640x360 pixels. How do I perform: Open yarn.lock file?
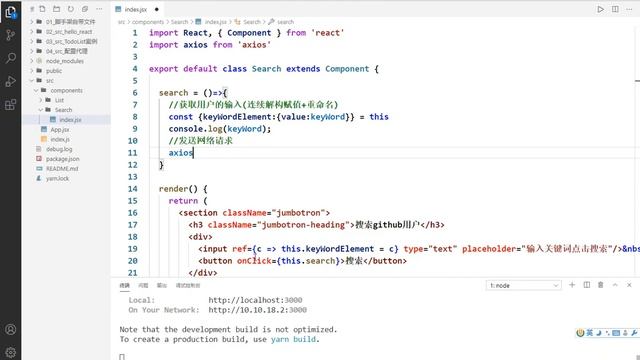coord(57,178)
